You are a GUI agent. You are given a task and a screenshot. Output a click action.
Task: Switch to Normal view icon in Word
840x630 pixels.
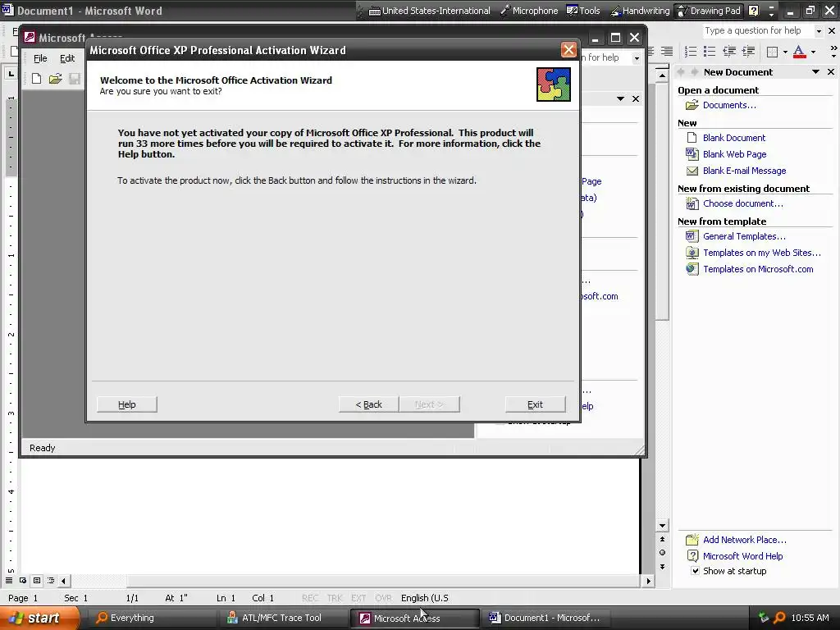click(9, 580)
